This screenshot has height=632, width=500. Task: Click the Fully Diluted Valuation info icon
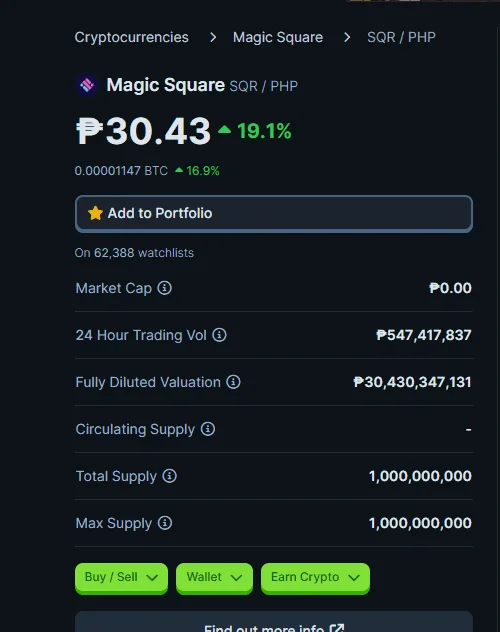233,381
